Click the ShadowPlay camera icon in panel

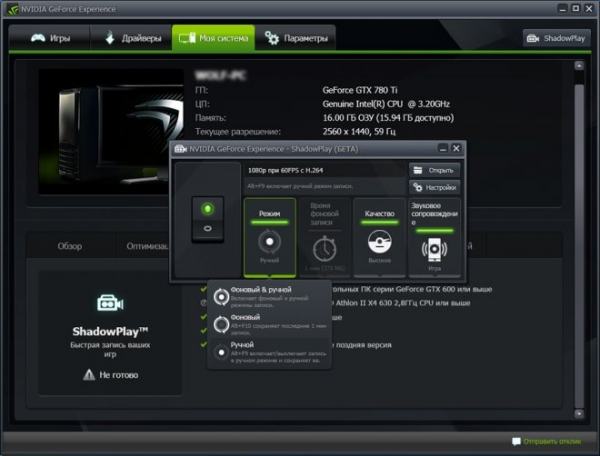[x=110, y=303]
